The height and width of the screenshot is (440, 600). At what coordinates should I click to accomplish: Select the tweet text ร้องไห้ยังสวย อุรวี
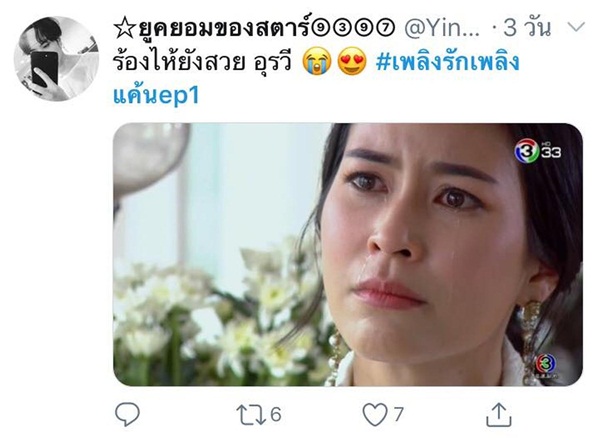[x=202, y=62]
